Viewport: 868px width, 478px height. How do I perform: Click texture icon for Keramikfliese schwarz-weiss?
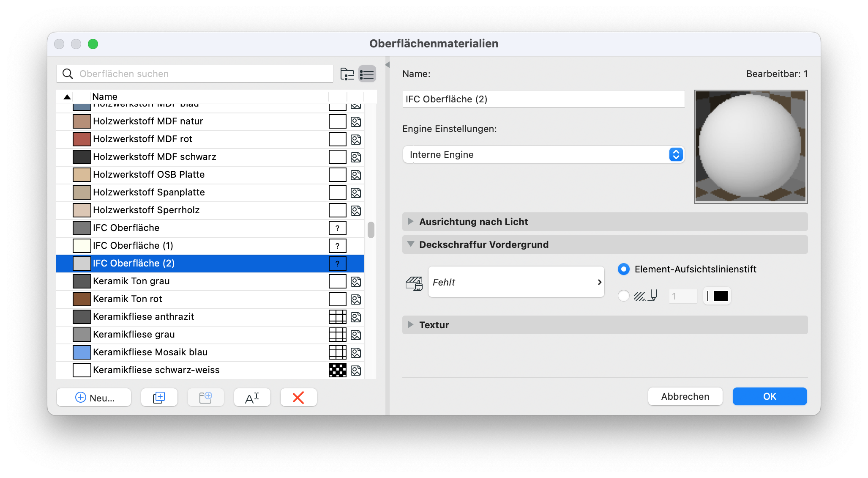pos(356,371)
